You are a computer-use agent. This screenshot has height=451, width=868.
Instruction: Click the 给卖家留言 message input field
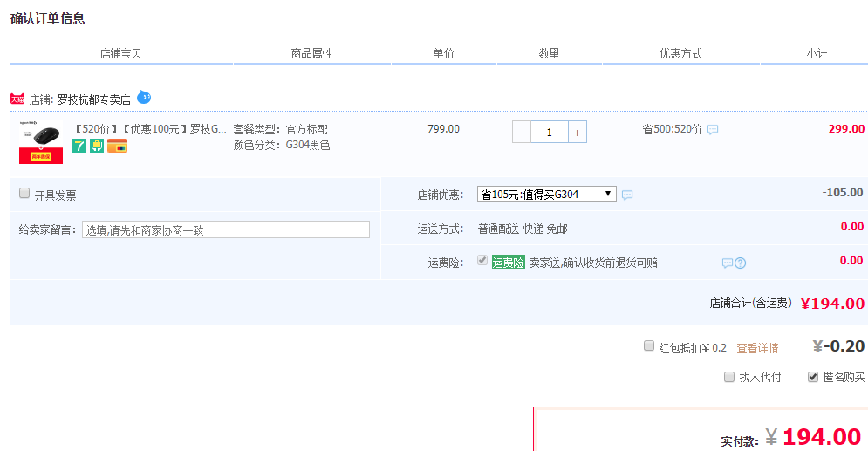[226, 229]
